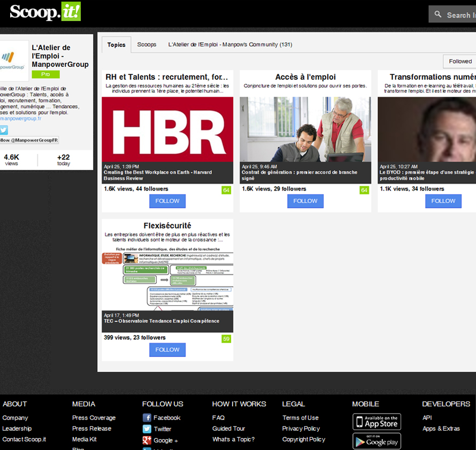Open Leadership link in footer
Viewport: 476px width, 450px height.
point(17,429)
